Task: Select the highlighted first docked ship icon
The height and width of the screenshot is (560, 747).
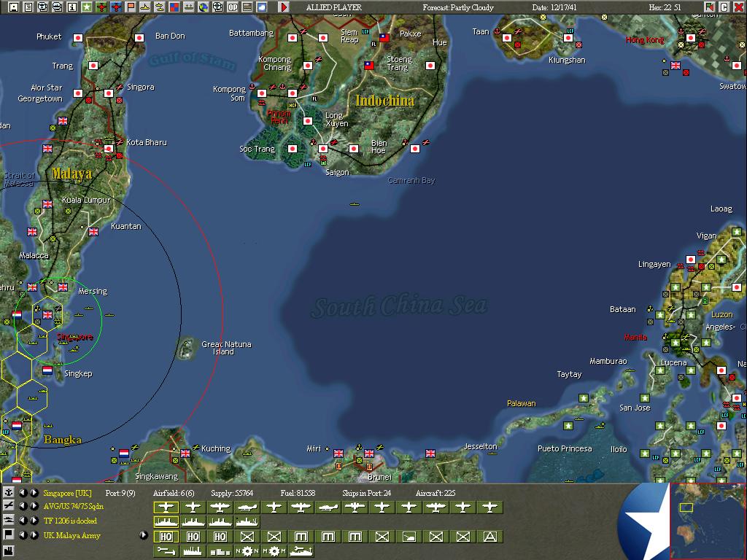Action: coord(166,522)
